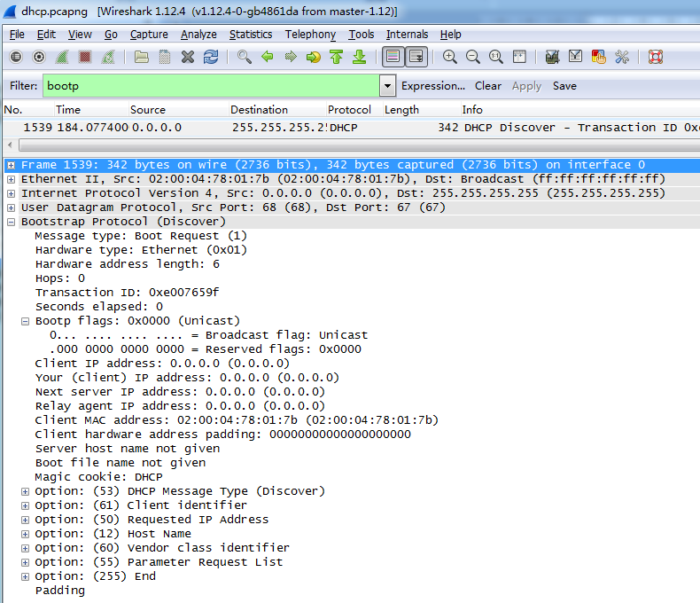Open the Analyze menu
This screenshot has height=603, width=700.
pos(198,35)
